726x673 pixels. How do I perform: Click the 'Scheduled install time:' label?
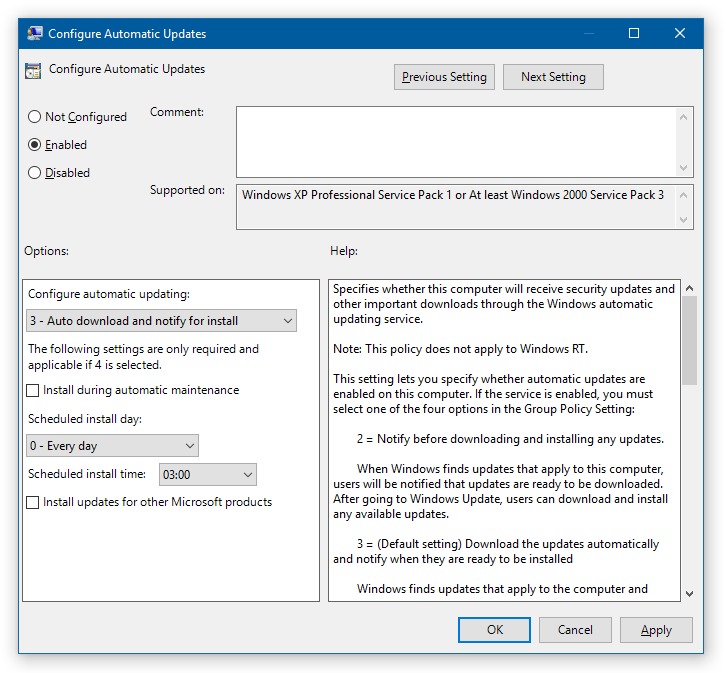coord(87,474)
